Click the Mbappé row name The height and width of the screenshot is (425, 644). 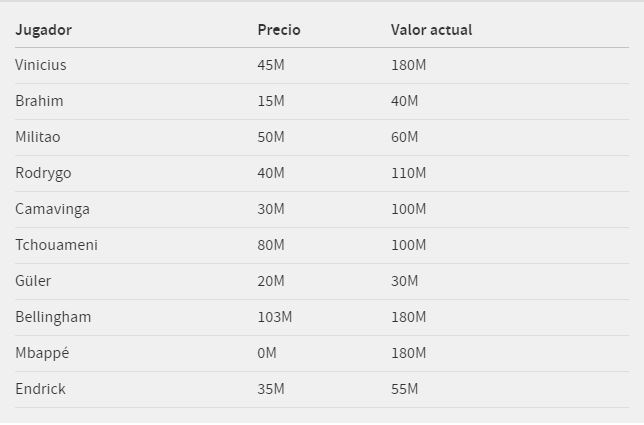(42, 354)
